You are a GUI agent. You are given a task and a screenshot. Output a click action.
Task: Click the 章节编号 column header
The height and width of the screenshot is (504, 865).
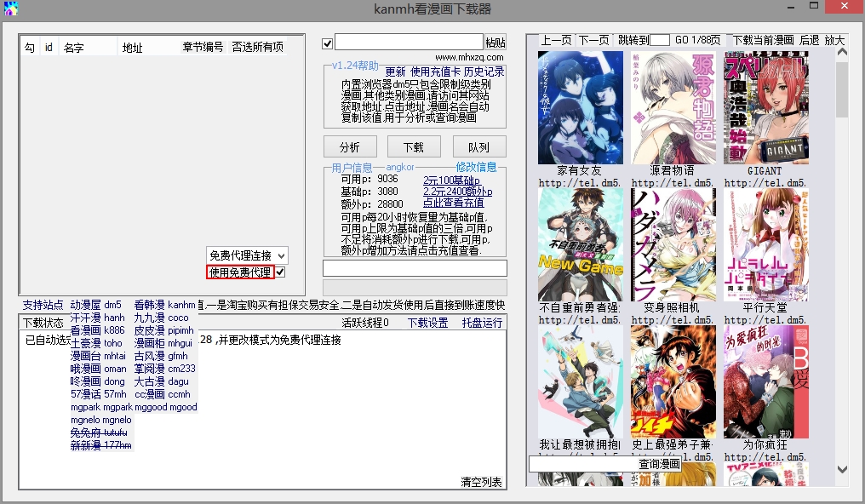point(203,47)
